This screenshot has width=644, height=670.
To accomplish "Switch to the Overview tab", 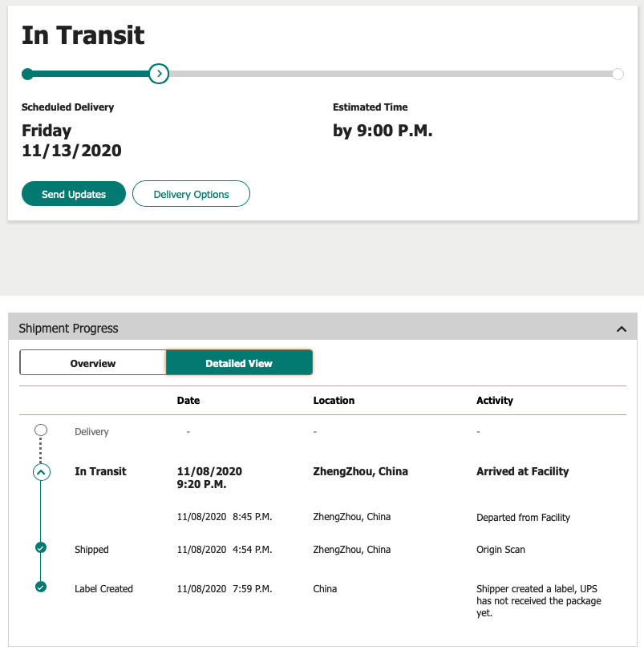I will tap(93, 363).
